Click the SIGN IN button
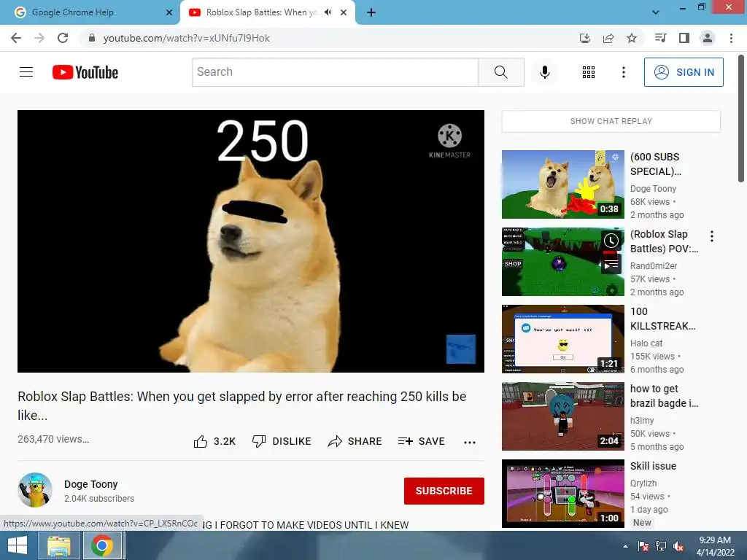 [x=684, y=72]
